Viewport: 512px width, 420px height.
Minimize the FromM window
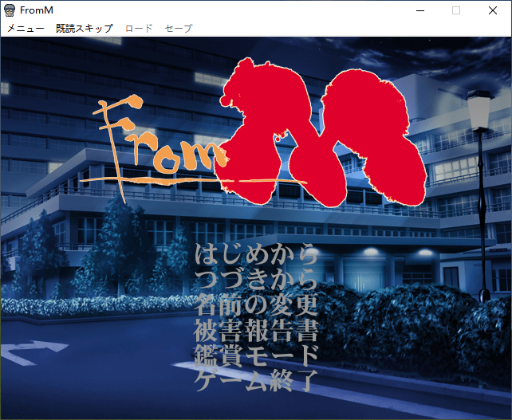(x=419, y=10)
